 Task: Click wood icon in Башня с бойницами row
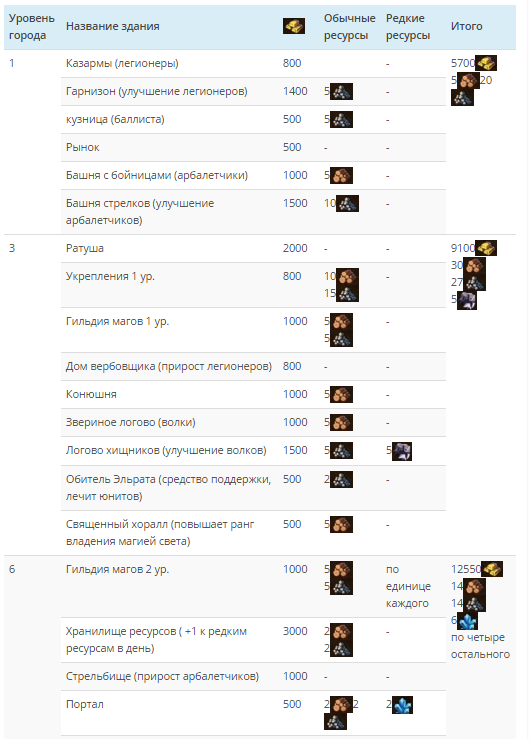click(341, 175)
